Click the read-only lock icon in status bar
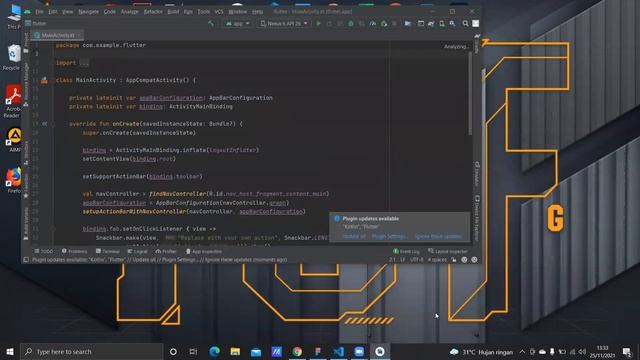This screenshot has width=640, height=360. (454, 260)
